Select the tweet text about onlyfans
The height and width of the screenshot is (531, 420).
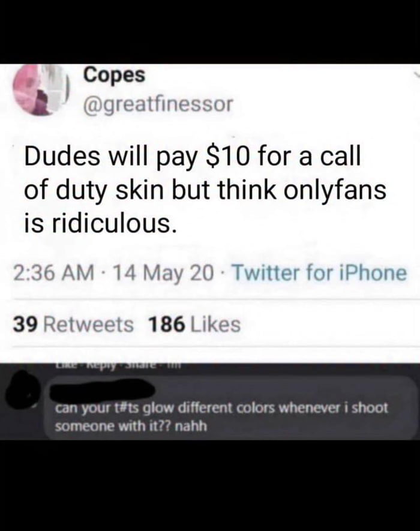[x=205, y=190]
